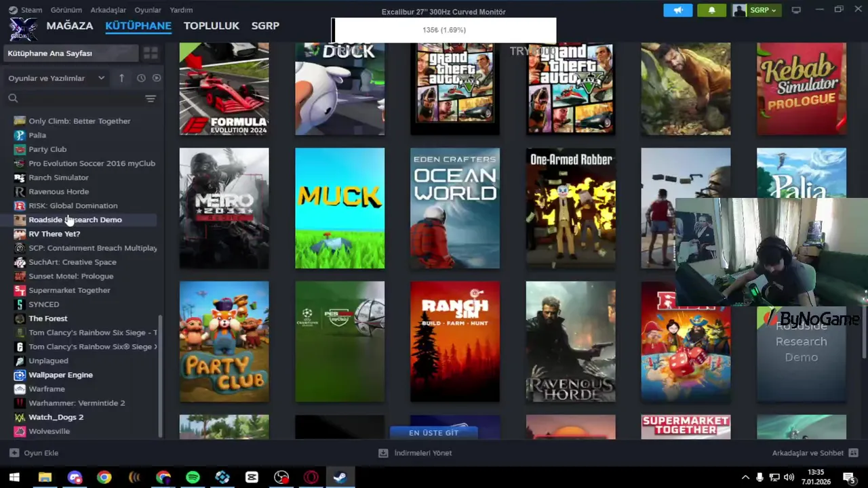Open the notifications bell
The height and width of the screenshot is (488, 868).
(711, 10)
